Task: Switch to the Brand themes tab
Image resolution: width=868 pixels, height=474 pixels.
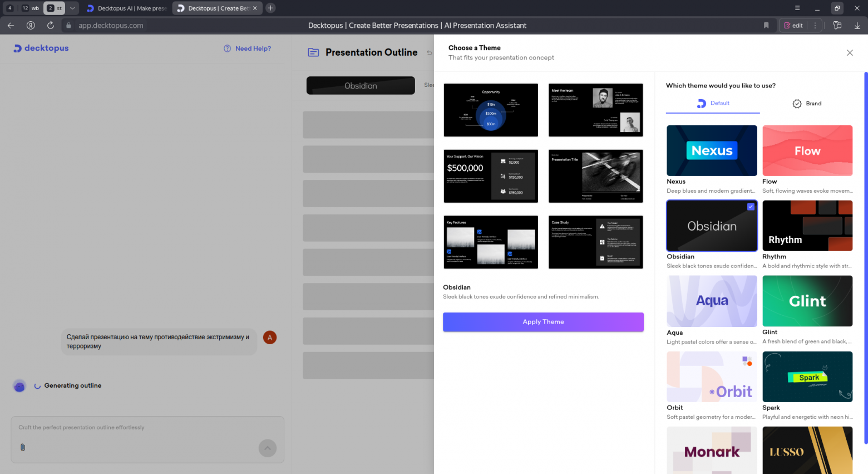Action: 806,104
